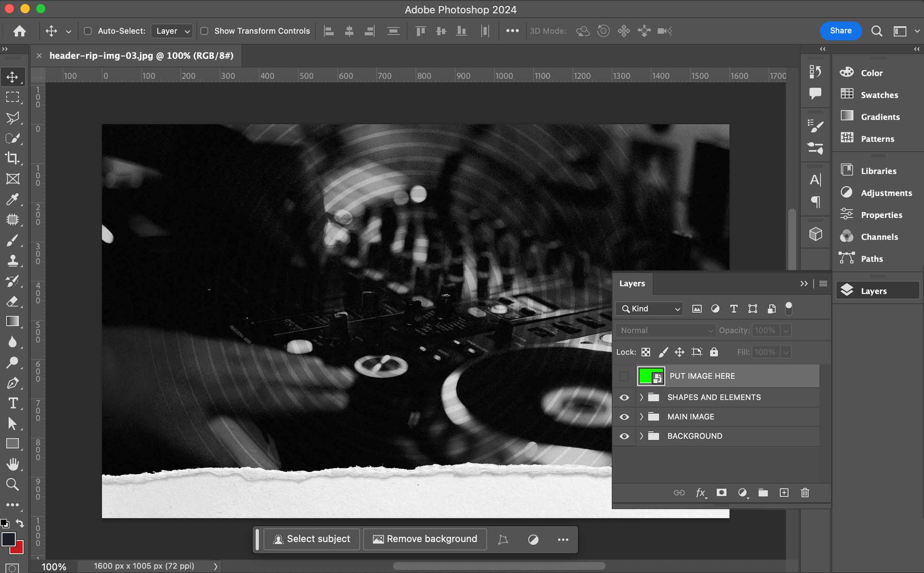Select the Crop tool

(x=13, y=158)
